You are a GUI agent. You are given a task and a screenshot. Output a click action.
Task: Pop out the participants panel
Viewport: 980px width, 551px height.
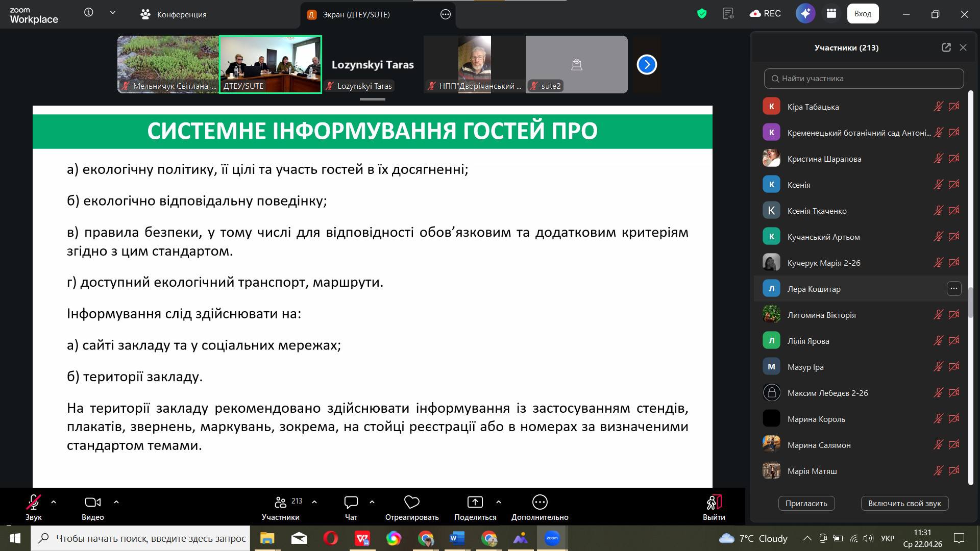946,47
